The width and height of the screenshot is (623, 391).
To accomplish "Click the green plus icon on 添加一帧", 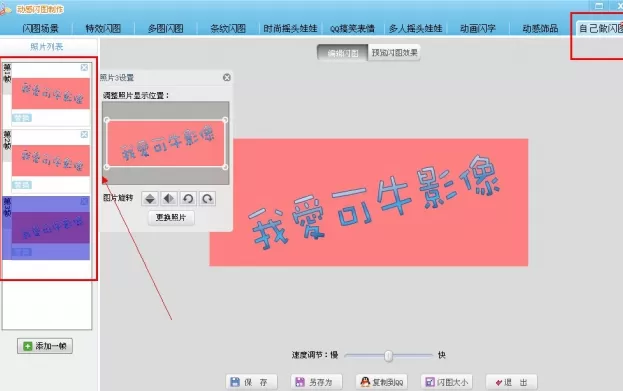I will click(27, 346).
